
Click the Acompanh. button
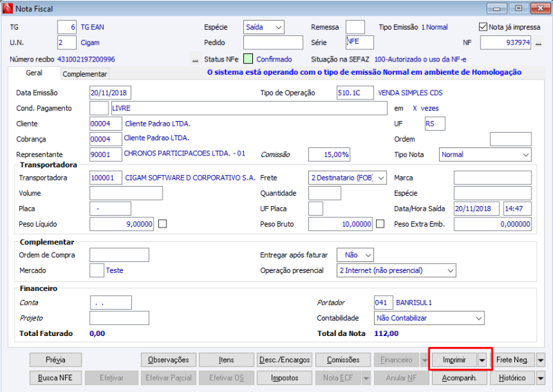459,378
